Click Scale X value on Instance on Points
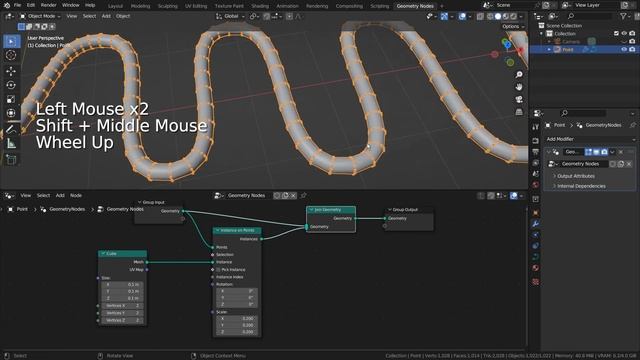 (x=237, y=318)
